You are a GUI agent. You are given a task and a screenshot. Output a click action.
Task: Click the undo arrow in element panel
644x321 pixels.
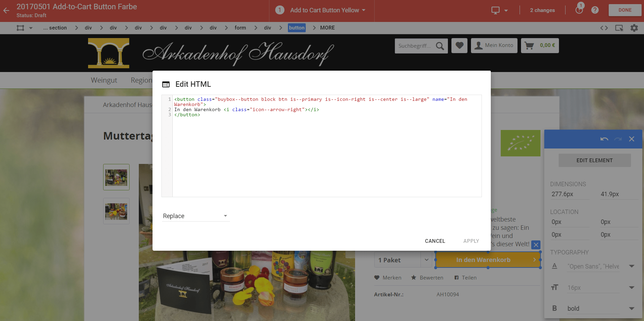pos(604,139)
